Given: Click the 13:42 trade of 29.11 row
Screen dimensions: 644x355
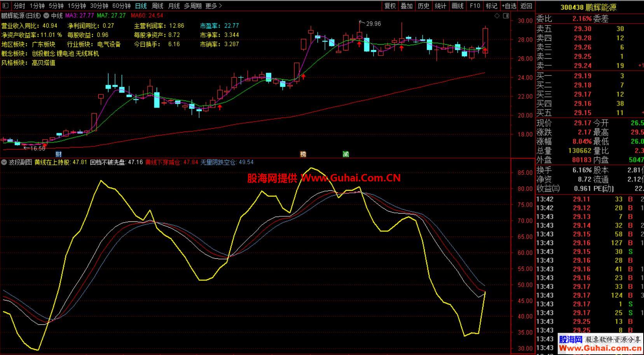Looking at the screenshot, I should [590, 199].
